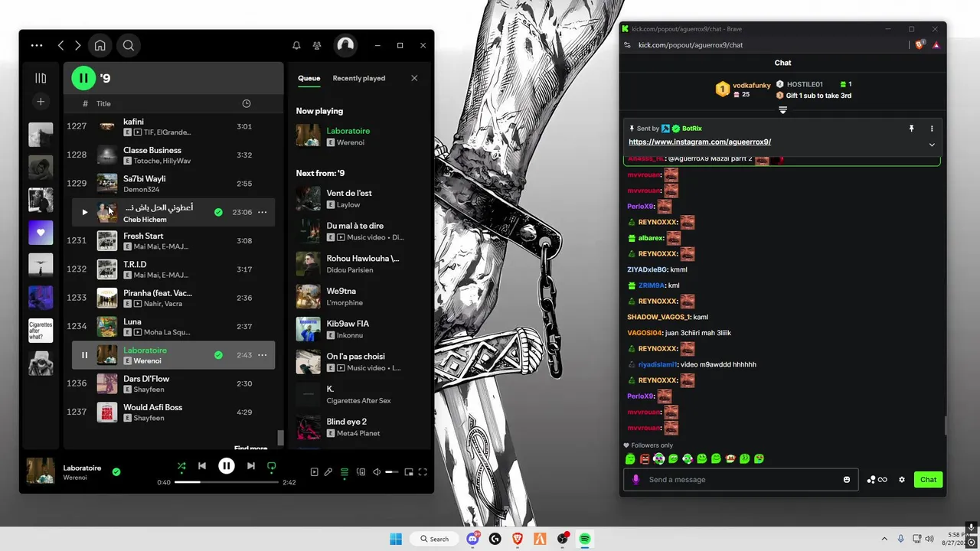Open the 'Cigarettes after what?' playlist tile
Screen dimensions: 980x551
click(x=41, y=331)
